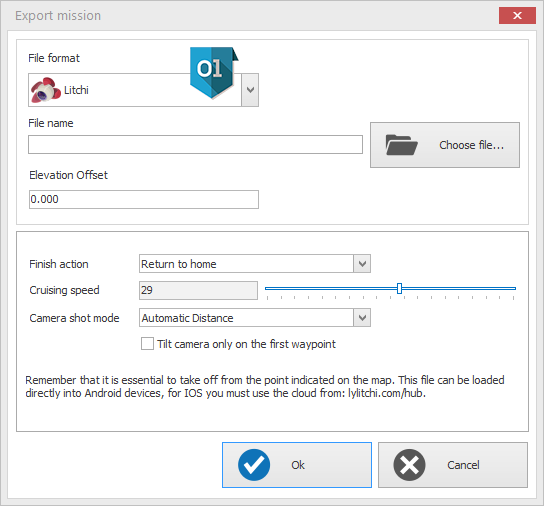Expand the Camera shot mode dropdown
This screenshot has height=506, width=544.
tap(362, 318)
